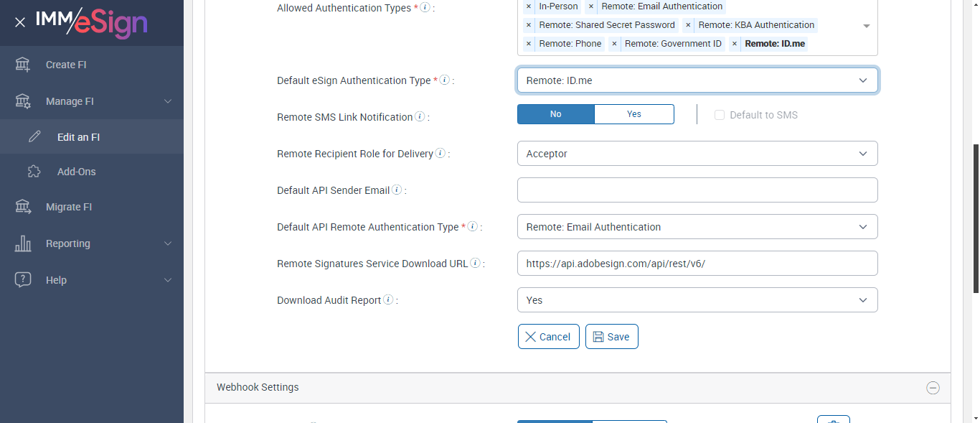Select Edit an FI in sidebar
The height and width of the screenshot is (423, 980).
click(78, 137)
